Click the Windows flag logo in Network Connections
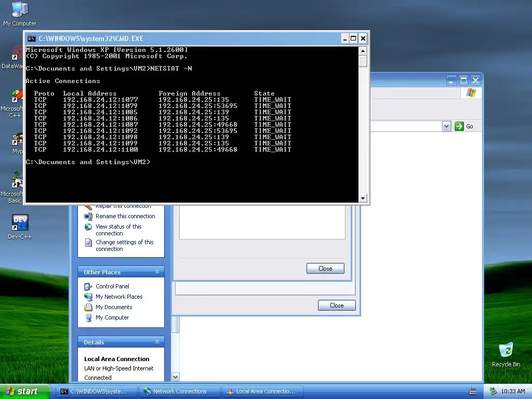Image resolution: width=532 pixels, height=399 pixels. pyautogui.click(x=471, y=92)
